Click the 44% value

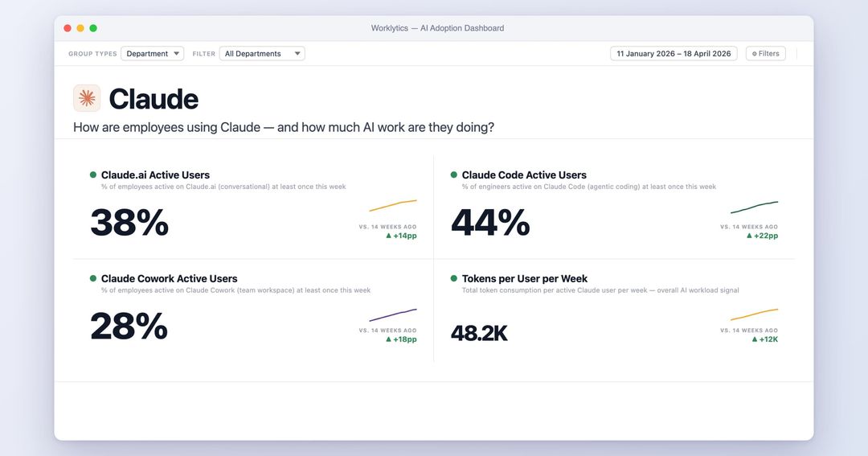(490, 223)
